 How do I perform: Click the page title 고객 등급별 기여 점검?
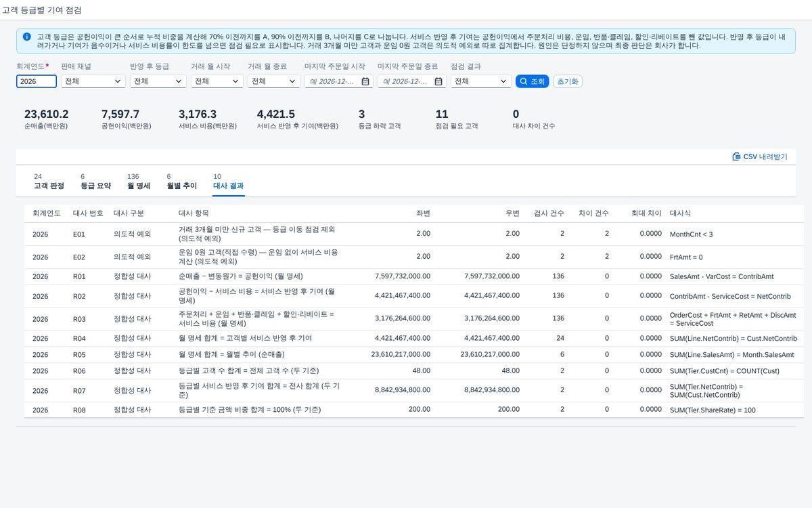[x=42, y=9]
